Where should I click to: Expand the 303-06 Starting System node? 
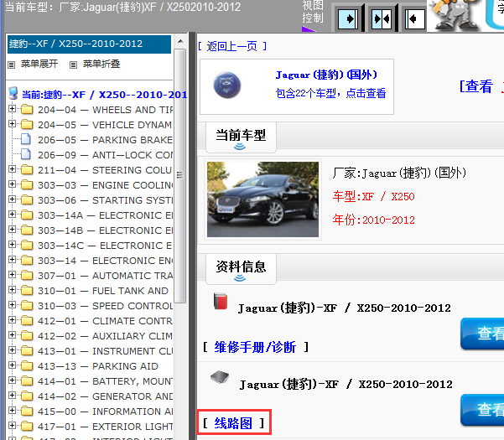13,199
